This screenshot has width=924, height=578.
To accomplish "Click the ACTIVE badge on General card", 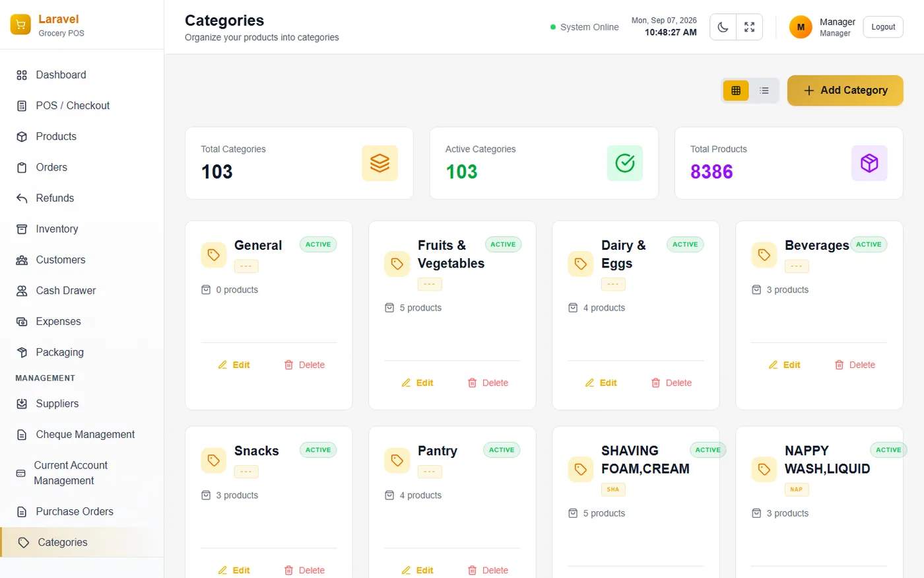I will tap(318, 244).
